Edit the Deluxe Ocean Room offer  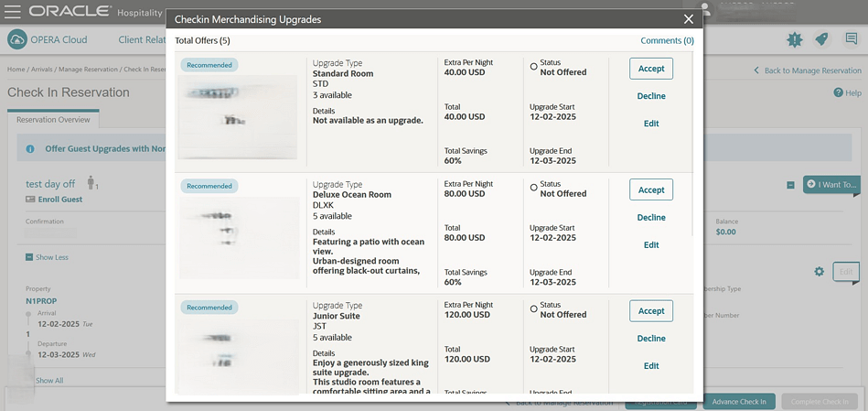click(651, 244)
